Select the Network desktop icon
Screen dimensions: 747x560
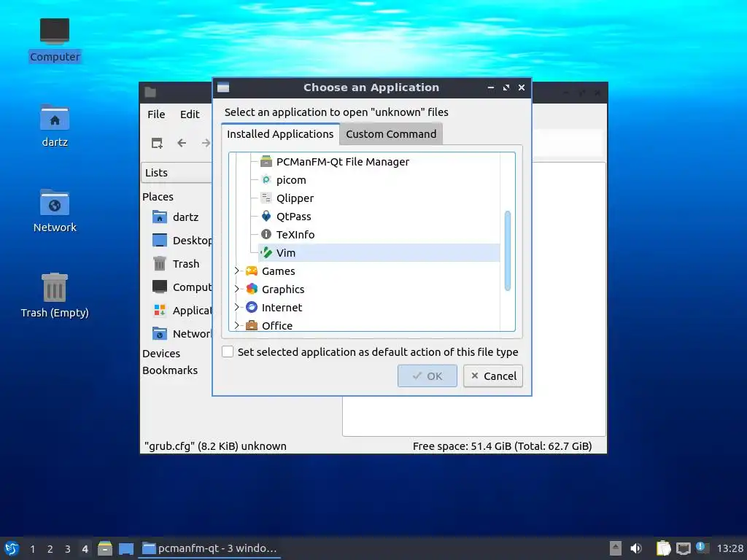55,211
